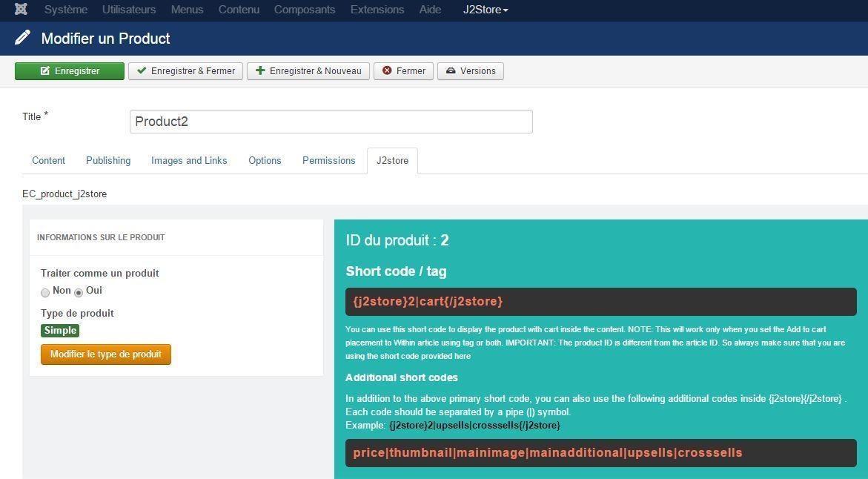Switch to the Images and Links tab
Image resolution: width=868 pixels, height=479 pixels.
(189, 161)
